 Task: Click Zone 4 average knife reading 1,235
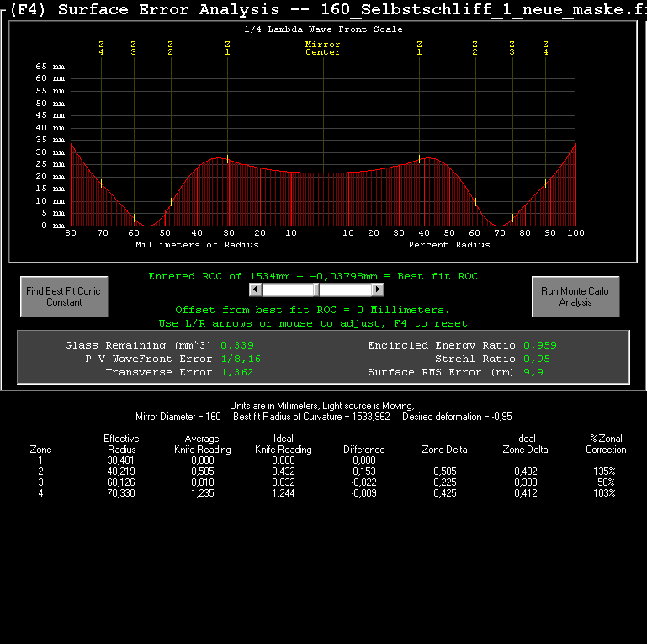(x=203, y=493)
